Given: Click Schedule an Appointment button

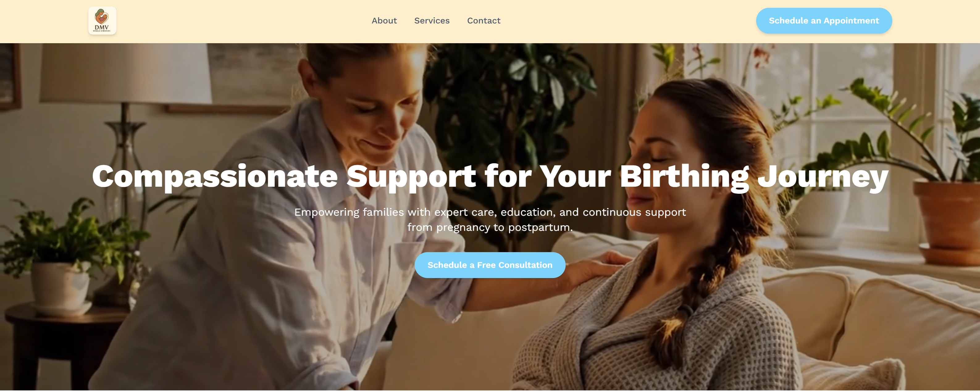Looking at the screenshot, I should point(824,21).
